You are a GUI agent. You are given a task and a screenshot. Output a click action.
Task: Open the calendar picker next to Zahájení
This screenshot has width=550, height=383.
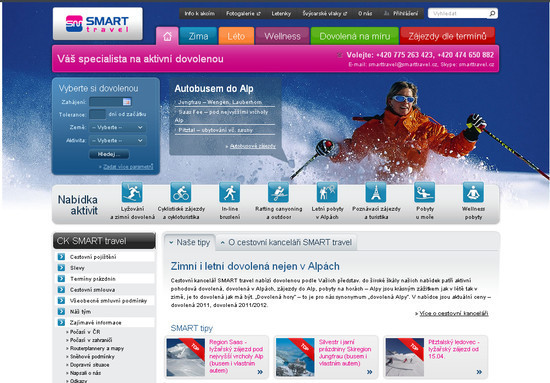(x=127, y=102)
